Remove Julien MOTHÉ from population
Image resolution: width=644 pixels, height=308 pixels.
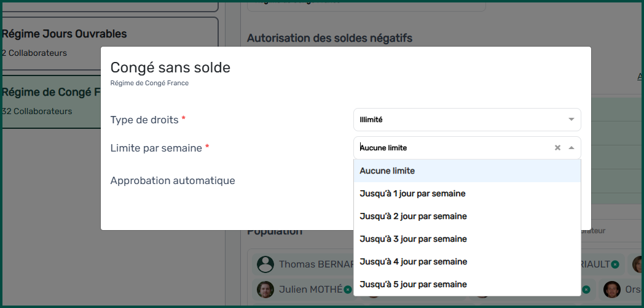[348, 290]
